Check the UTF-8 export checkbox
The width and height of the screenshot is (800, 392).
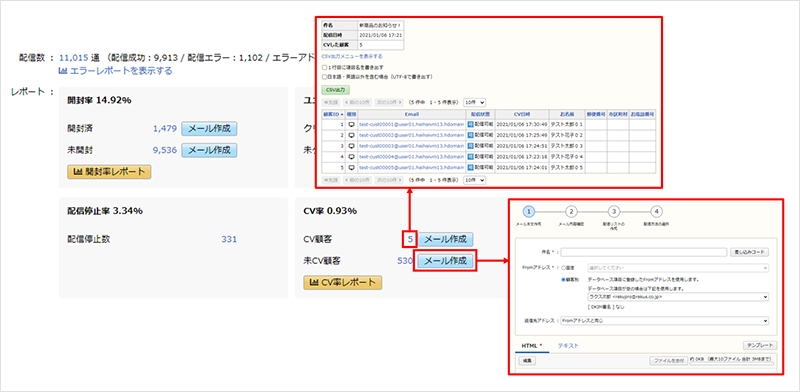324,77
